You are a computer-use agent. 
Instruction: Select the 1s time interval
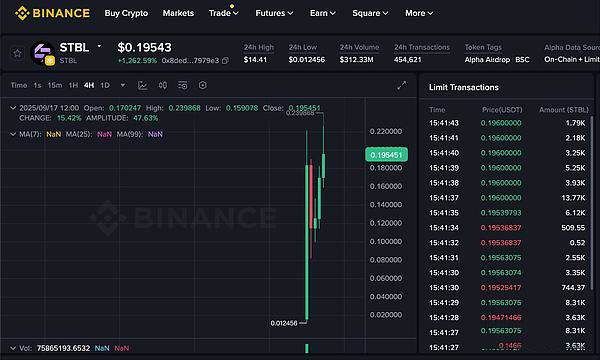pos(37,85)
